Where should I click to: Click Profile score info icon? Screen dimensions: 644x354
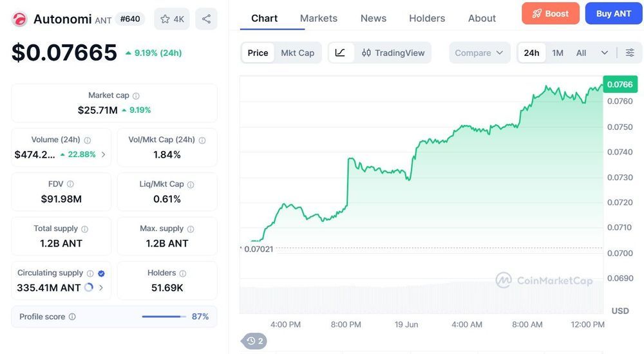pos(72,317)
